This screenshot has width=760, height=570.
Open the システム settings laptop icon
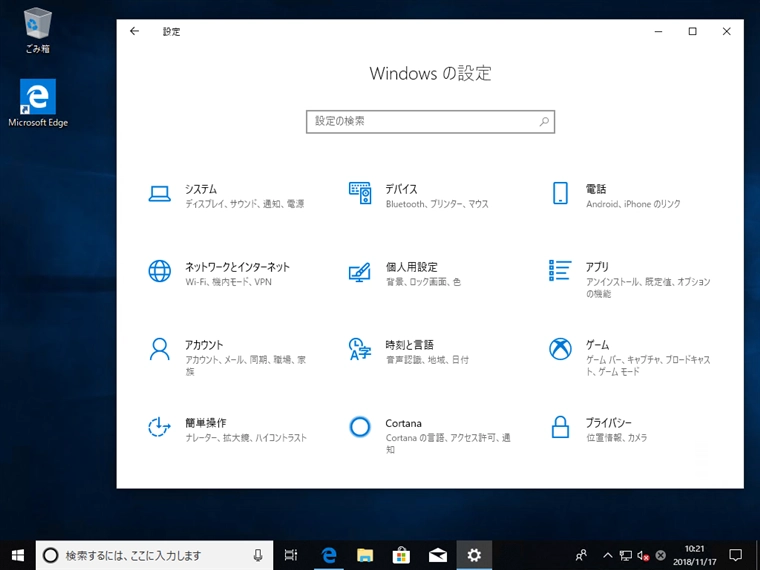click(x=159, y=194)
